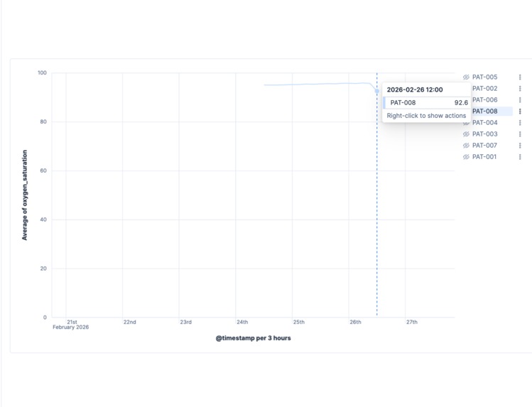The height and width of the screenshot is (407, 532).
Task: Toggle visibility eye icon for PAT-001
Action: [466, 157]
